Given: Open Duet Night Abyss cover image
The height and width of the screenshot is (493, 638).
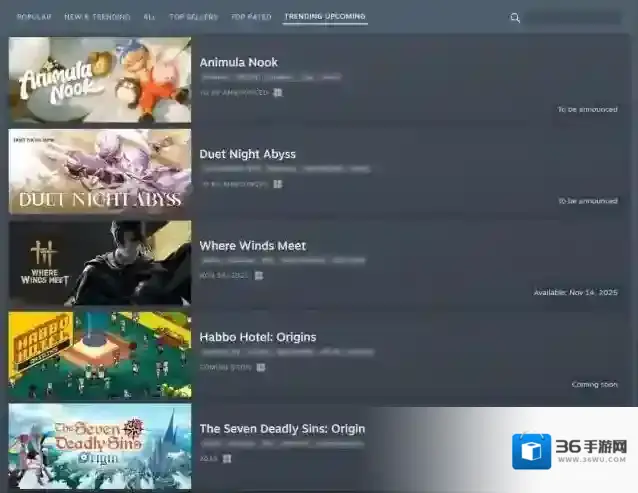Looking at the screenshot, I should [100, 171].
